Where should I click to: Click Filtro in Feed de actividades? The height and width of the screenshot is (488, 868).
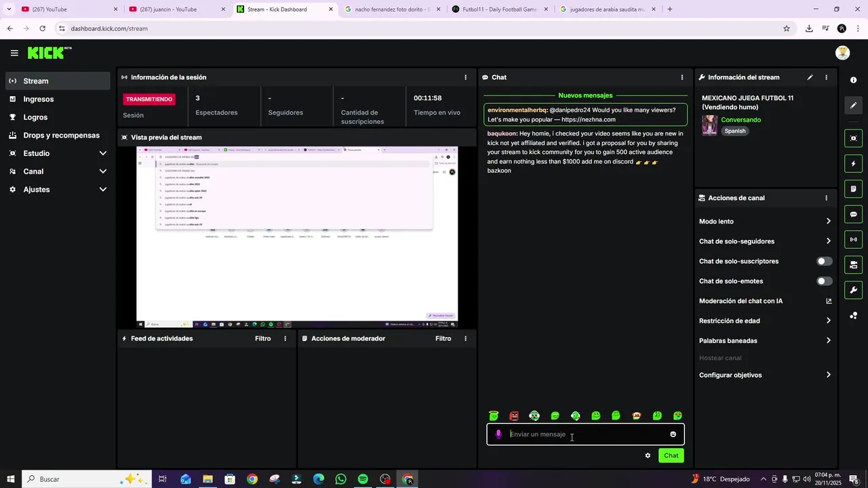pyautogui.click(x=263, y=338)
